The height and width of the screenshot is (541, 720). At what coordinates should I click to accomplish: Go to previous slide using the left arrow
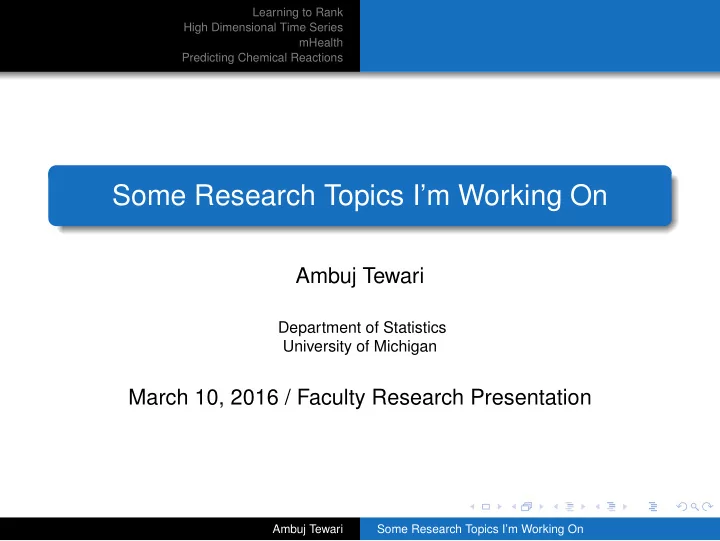click(472, 507)
